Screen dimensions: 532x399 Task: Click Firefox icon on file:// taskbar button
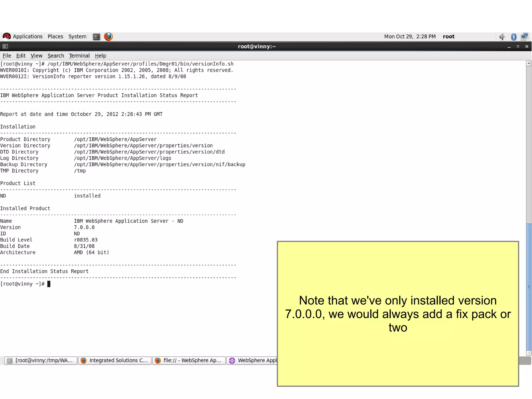[x=158, y=361]
